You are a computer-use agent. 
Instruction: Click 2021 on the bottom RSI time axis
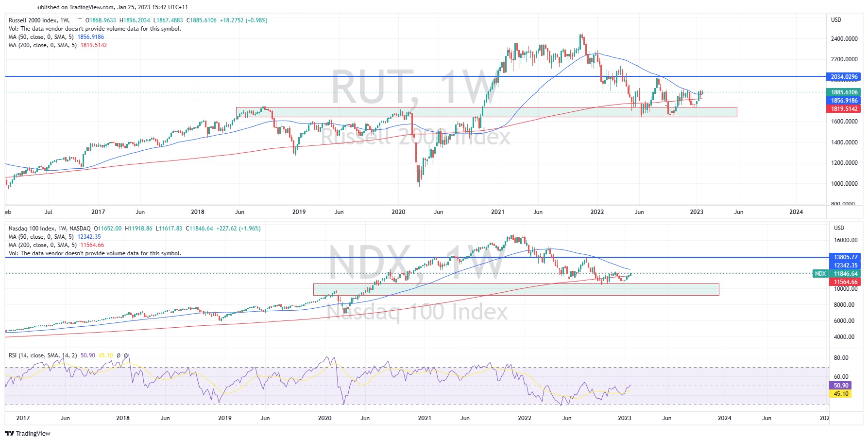[425, 418]
